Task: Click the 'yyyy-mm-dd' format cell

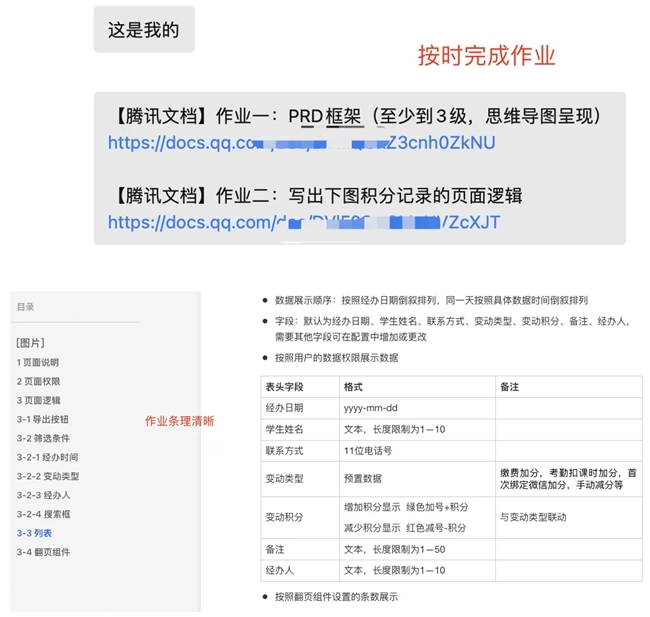Action: [417, 408]
